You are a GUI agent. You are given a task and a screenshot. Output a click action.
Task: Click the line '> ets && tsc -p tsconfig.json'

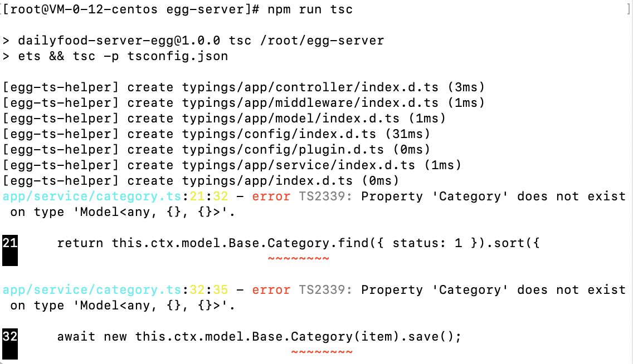tap(115, 56)
